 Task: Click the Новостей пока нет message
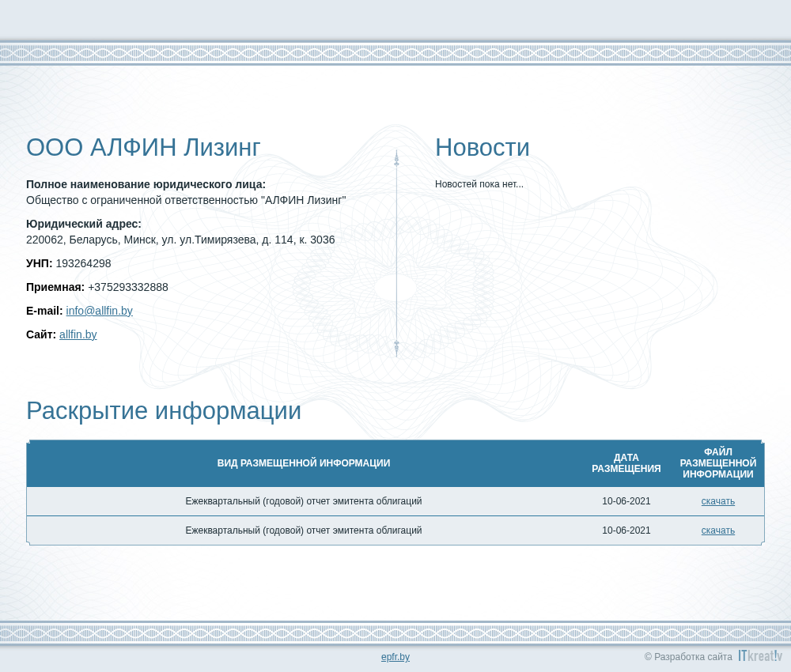click(479, 184)
